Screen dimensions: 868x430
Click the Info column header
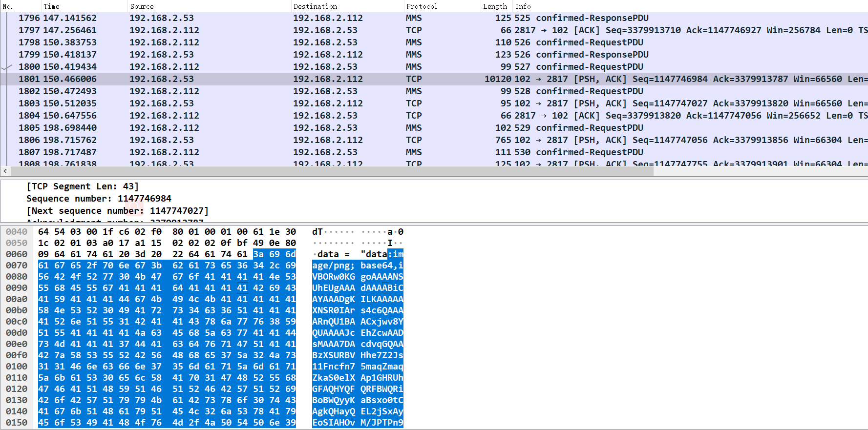[523, 6]
